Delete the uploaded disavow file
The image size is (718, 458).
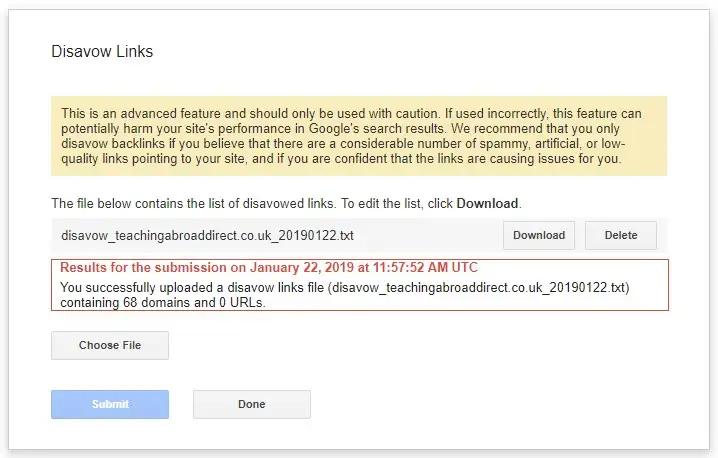coord(620,235)
